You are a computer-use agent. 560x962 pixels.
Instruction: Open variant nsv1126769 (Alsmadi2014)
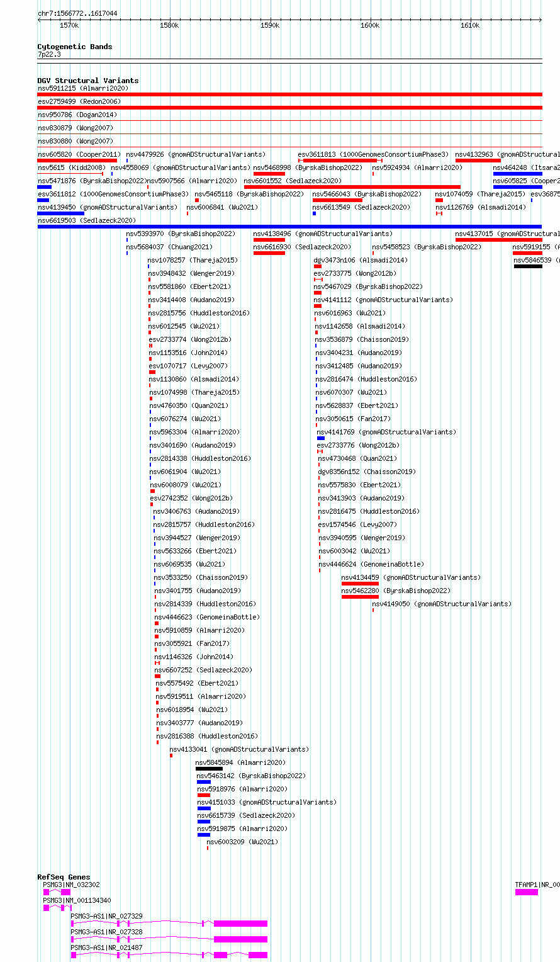481,207
